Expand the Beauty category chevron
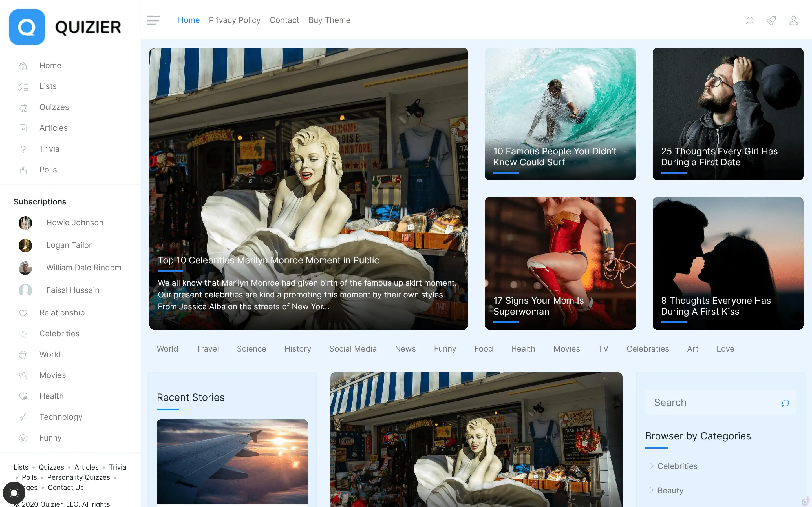This screenshot has height=507, width=812. [x=652, y=490]
